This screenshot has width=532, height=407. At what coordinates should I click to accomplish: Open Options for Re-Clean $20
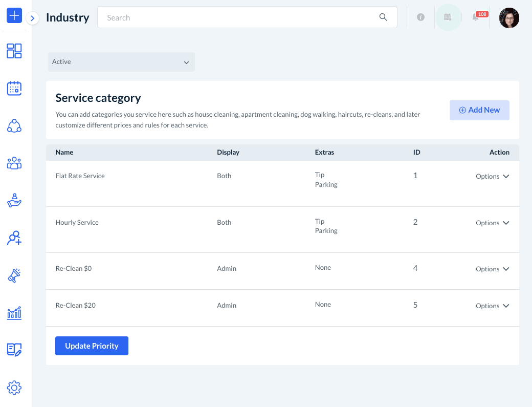coord(492,306)
